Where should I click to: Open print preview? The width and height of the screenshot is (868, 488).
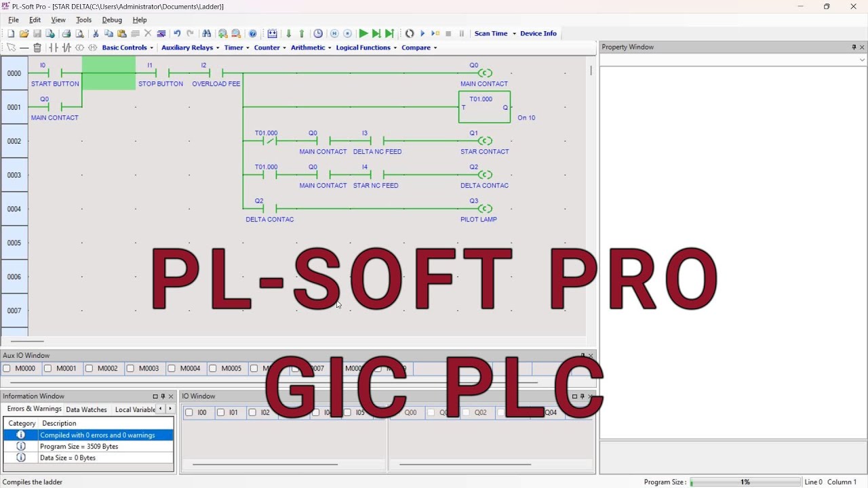coord(79,33)
